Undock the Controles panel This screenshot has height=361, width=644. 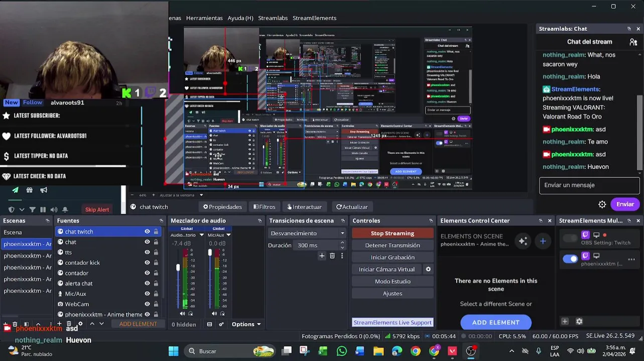(x=431, y=221)
